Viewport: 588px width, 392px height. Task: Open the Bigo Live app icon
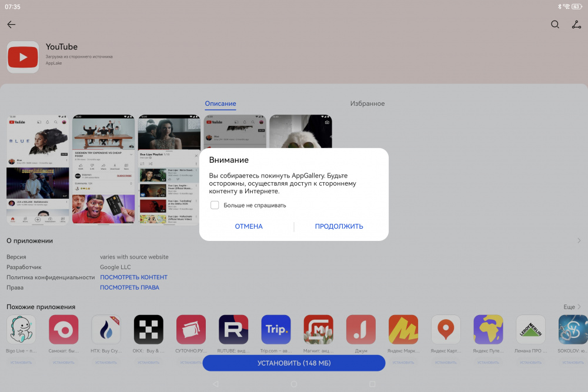[x=21, y=330]
